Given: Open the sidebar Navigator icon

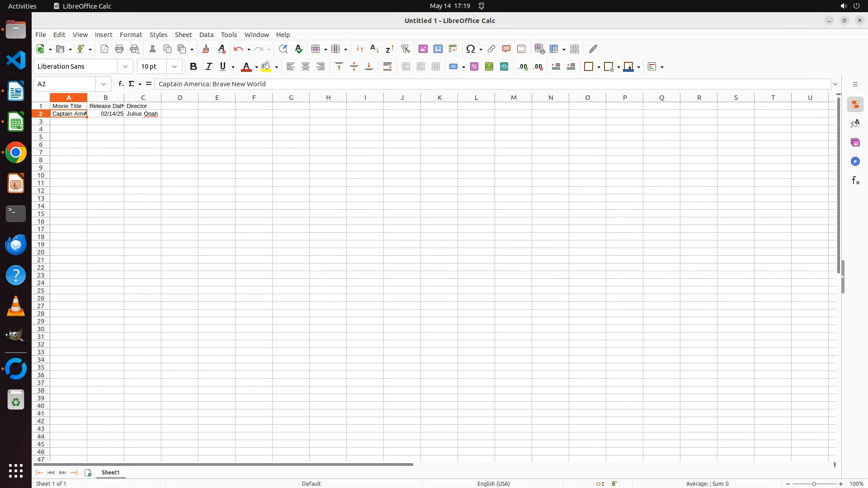Looking at the screenshot, I should point(855,162).
